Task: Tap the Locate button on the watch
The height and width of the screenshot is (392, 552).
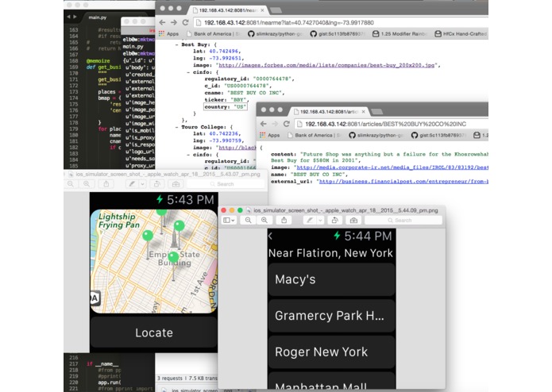Action: point(154,332)
